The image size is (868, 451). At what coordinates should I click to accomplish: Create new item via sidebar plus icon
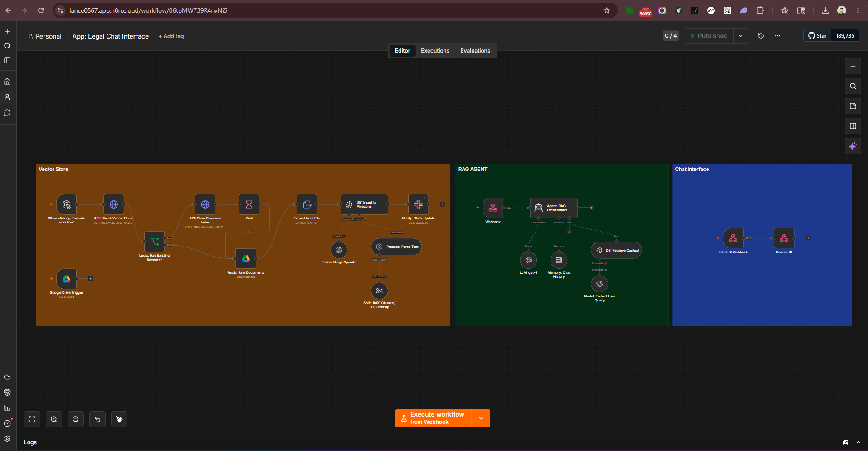click(7, 31)
